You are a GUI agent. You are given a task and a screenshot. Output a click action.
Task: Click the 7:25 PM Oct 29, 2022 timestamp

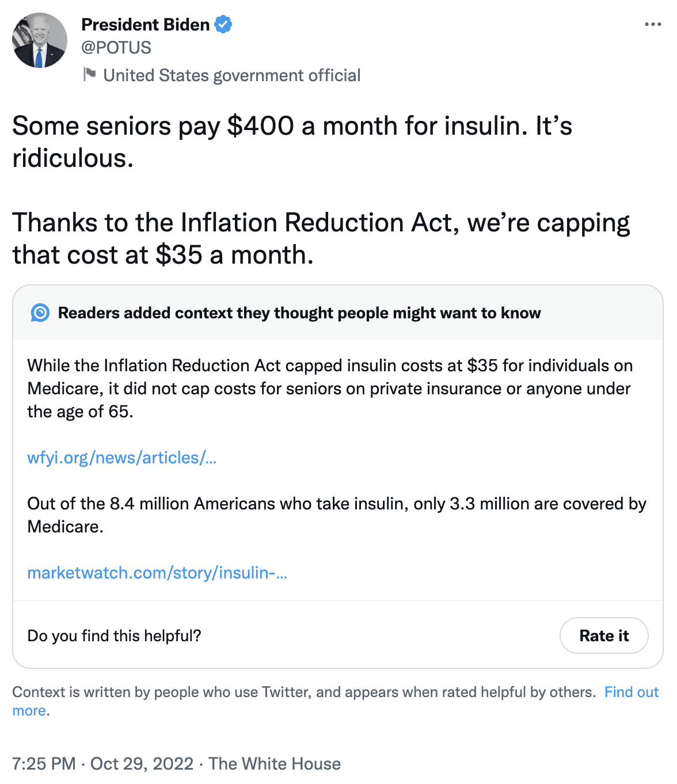point(103,763)
